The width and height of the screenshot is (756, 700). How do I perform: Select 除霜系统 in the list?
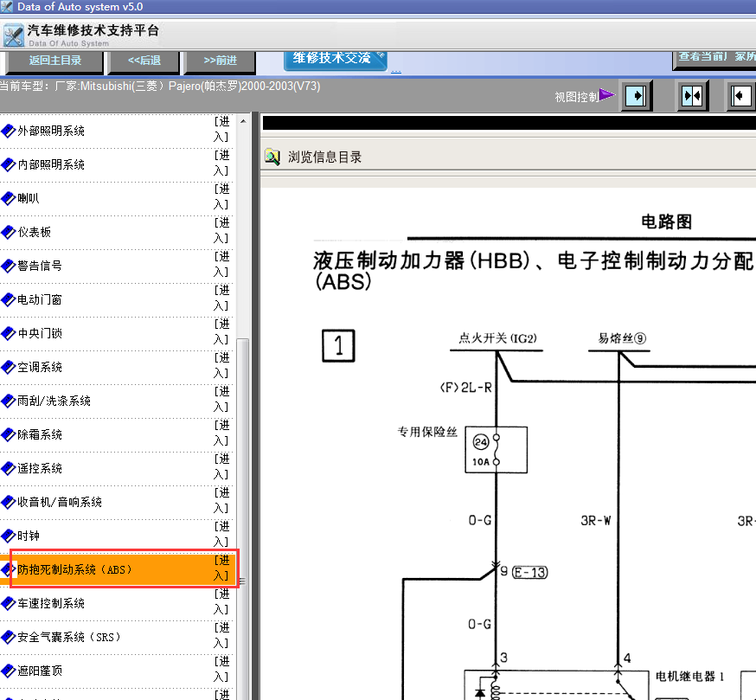[40, 434]
